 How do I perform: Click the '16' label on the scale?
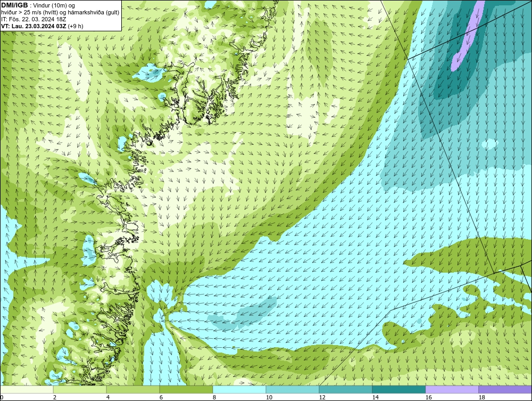point(428,397)
